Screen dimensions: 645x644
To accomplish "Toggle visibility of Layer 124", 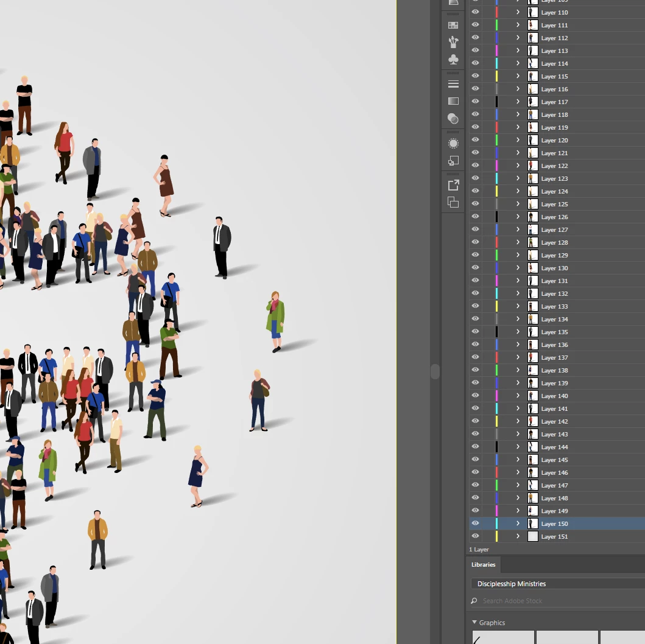I will coord(475,191).
